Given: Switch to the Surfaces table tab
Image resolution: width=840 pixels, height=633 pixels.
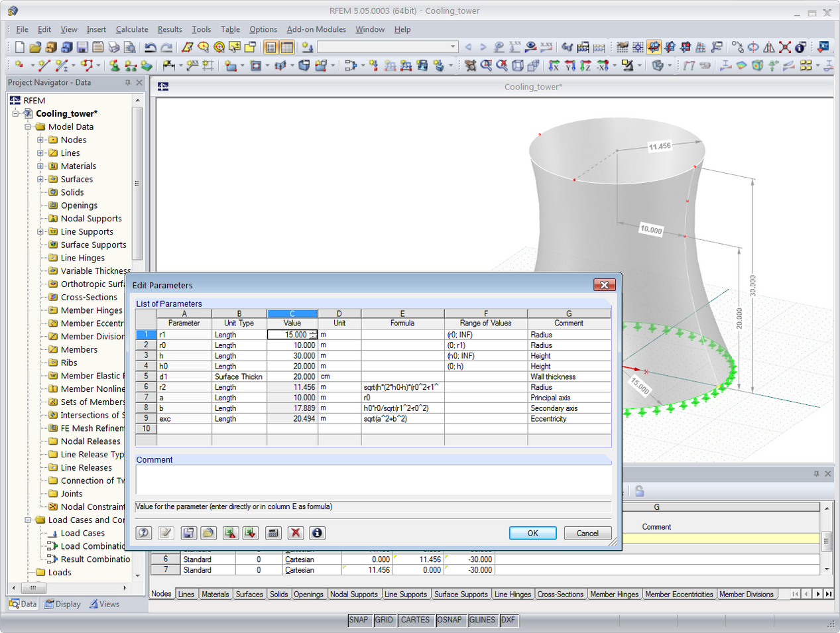Looking at the screenshot, I should (249, 594).
